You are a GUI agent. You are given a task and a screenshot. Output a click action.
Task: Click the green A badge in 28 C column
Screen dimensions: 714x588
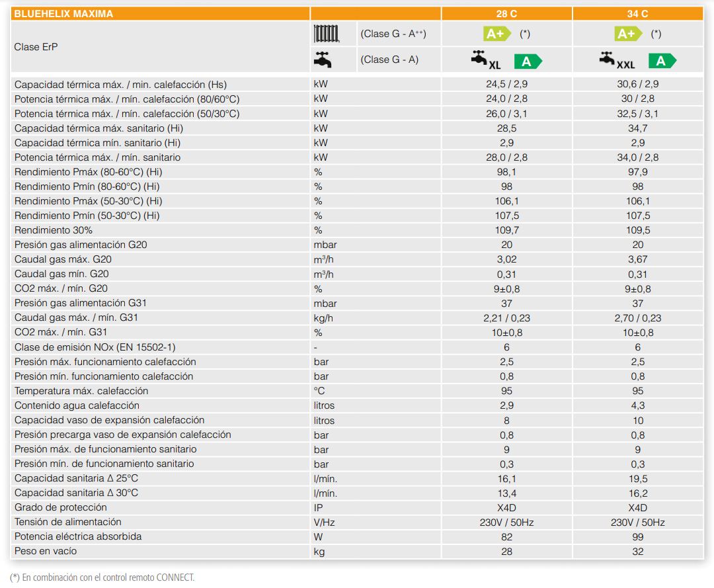(x=528, y=62)
